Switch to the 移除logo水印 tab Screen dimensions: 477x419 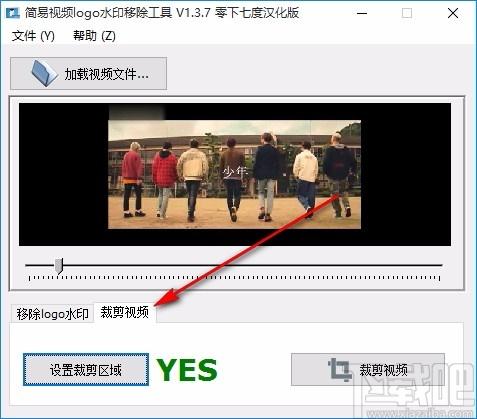pyautogui.click(x=52, y=314)
